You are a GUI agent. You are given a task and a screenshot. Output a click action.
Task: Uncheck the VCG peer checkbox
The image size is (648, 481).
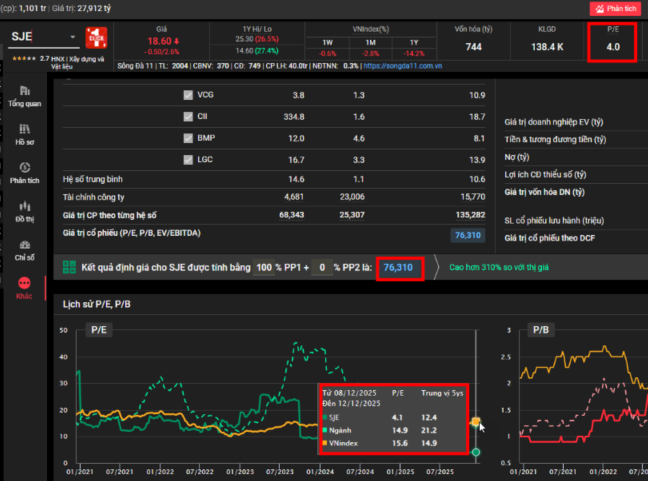coord(188,95)
